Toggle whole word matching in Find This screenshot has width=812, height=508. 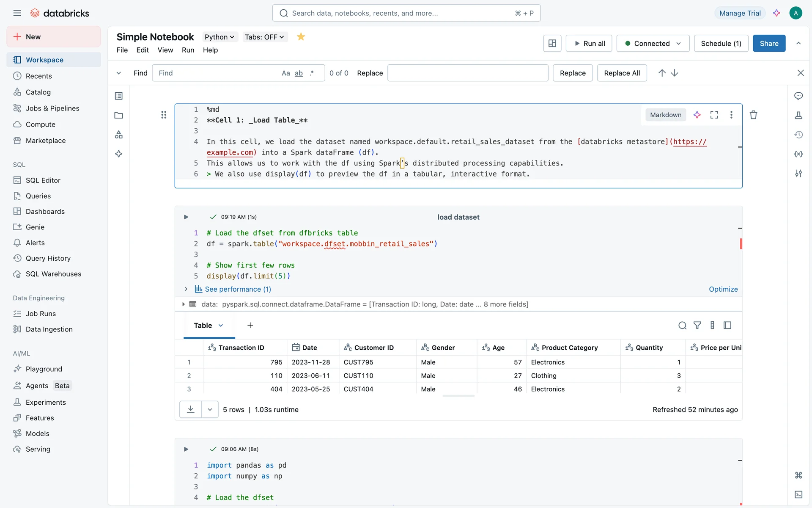pyautogui.click(x=299, y=73)
